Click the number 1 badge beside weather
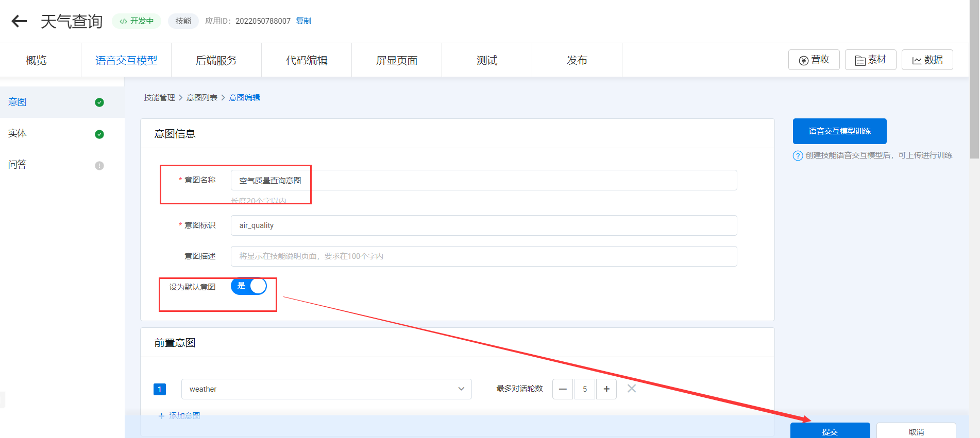This screenshot has width=980, height=438. pyautogui.click(x=160, y=389)
